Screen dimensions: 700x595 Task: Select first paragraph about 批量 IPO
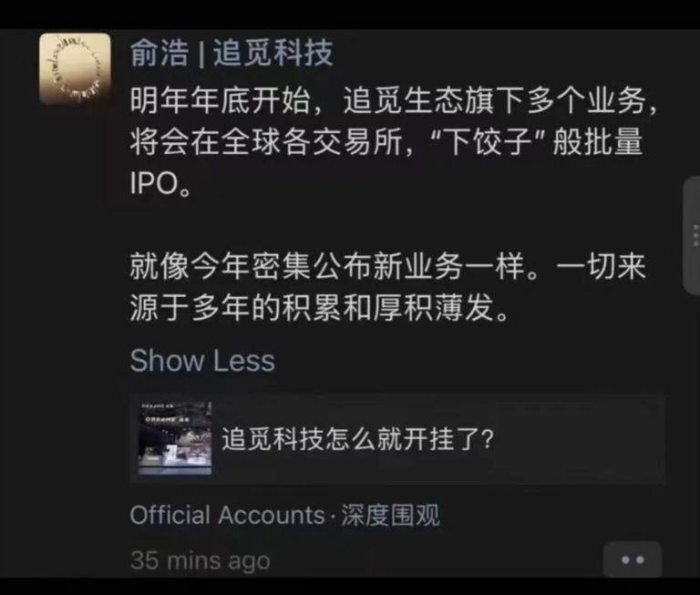click(393, 141)
